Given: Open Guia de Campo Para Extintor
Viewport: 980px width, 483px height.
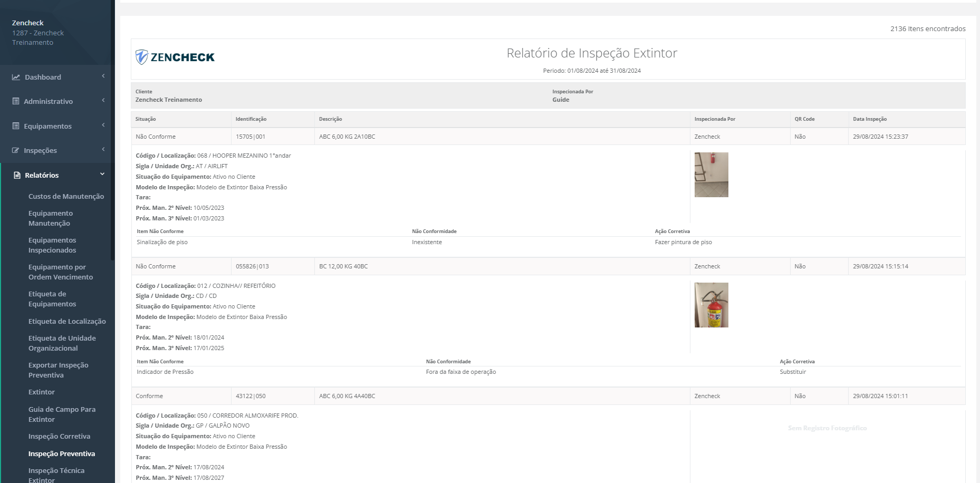Looking at the screenshot, I should pyautogui.click(x=62, y=414).
